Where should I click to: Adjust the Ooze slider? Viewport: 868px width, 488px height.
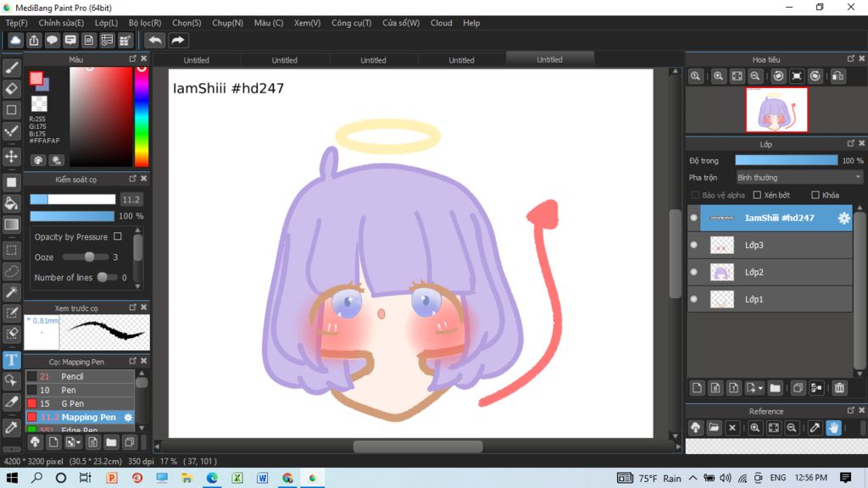[88, 257]
